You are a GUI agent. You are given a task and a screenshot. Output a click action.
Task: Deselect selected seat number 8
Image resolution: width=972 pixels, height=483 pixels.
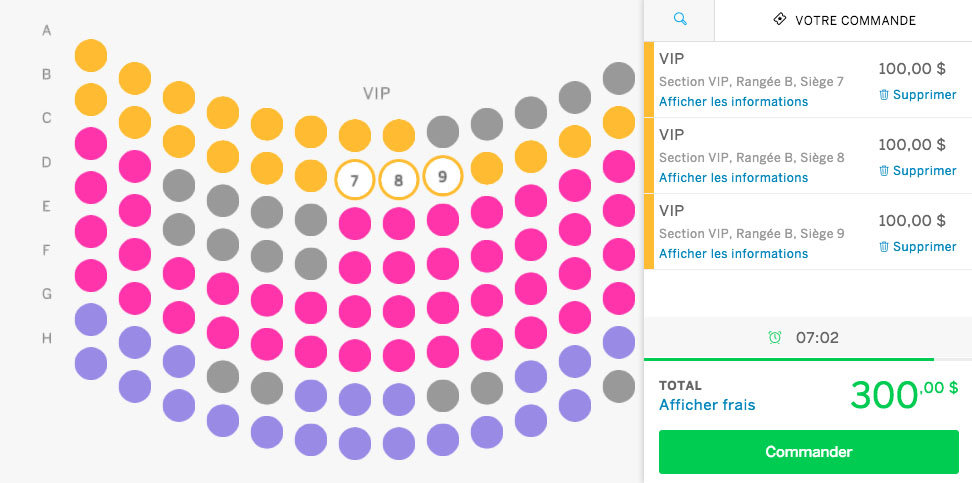399,181
